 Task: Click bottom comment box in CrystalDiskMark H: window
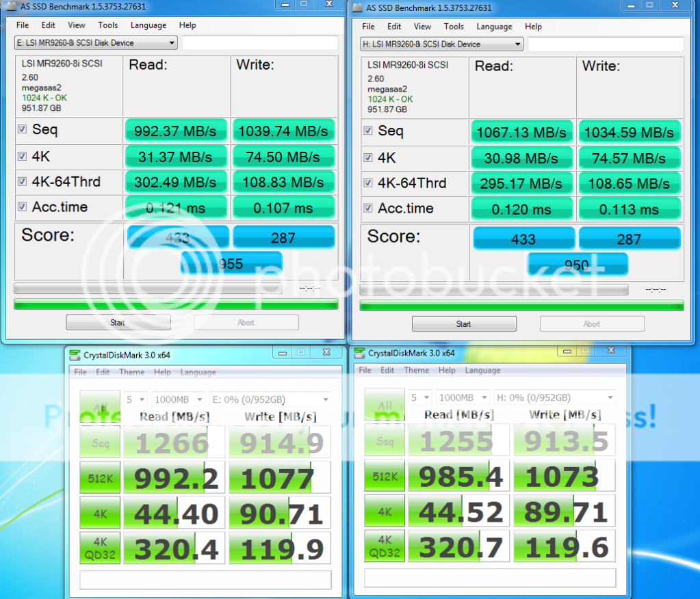click(x=490, y=578)
